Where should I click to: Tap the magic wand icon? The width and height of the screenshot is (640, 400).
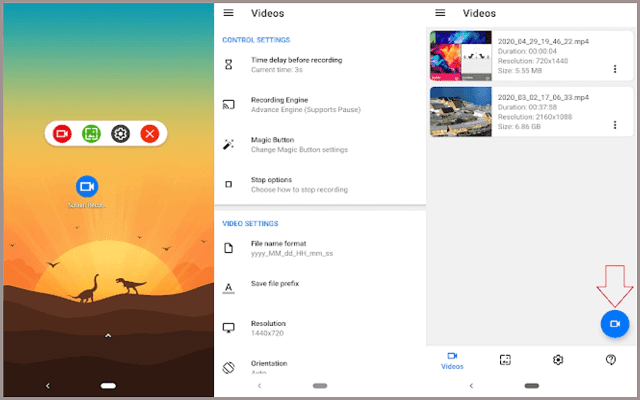(x=229, y=144)
